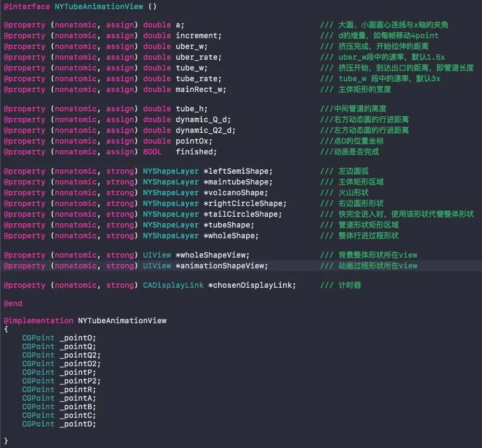Viewport: 482px width, 448px height.
Task: Click the _pointP ivar declaration
Action: pyautogui.click(x=59, y=373)
